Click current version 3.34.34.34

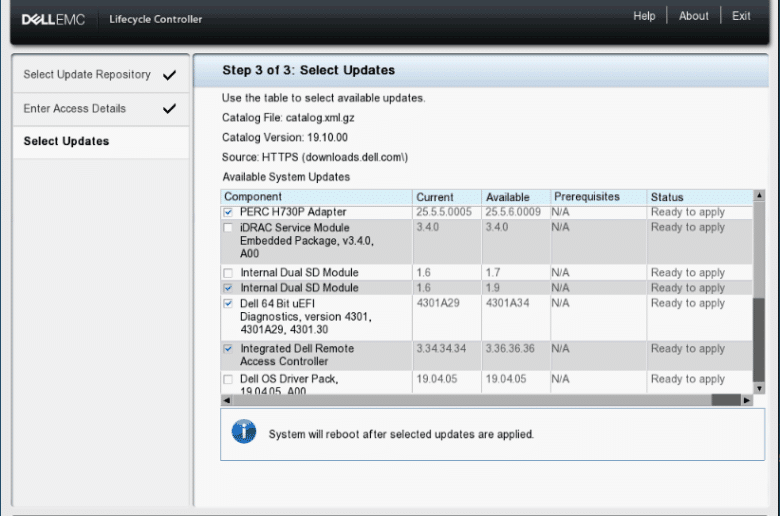coord(441,348)
